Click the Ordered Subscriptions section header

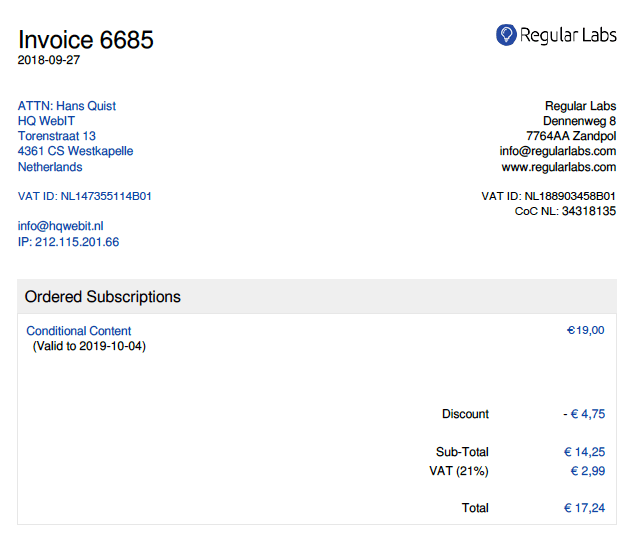(317, 297)
